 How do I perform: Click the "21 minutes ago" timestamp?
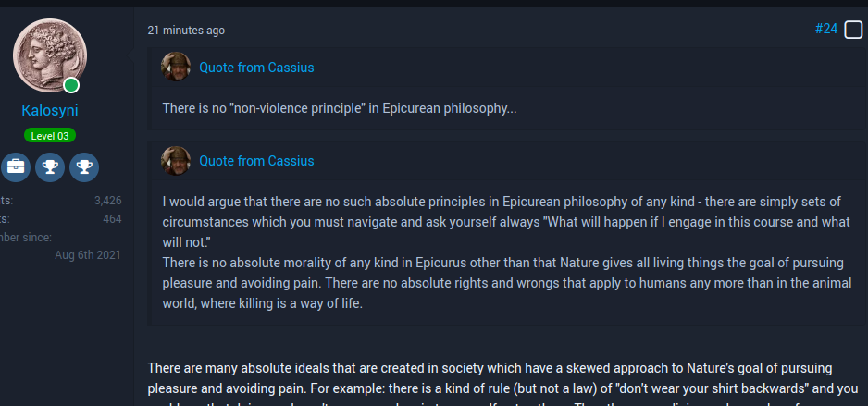pos(186,31)
